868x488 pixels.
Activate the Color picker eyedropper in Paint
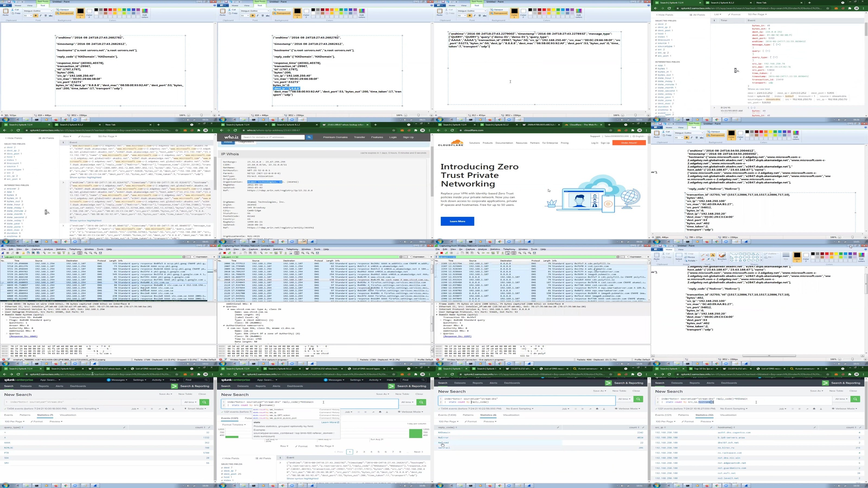(708, 260)
